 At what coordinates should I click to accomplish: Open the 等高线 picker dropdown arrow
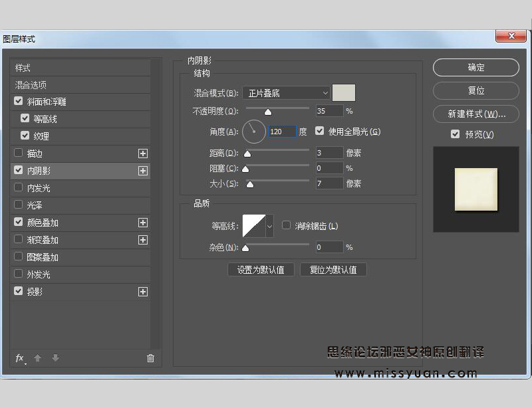tap(269, 225)
